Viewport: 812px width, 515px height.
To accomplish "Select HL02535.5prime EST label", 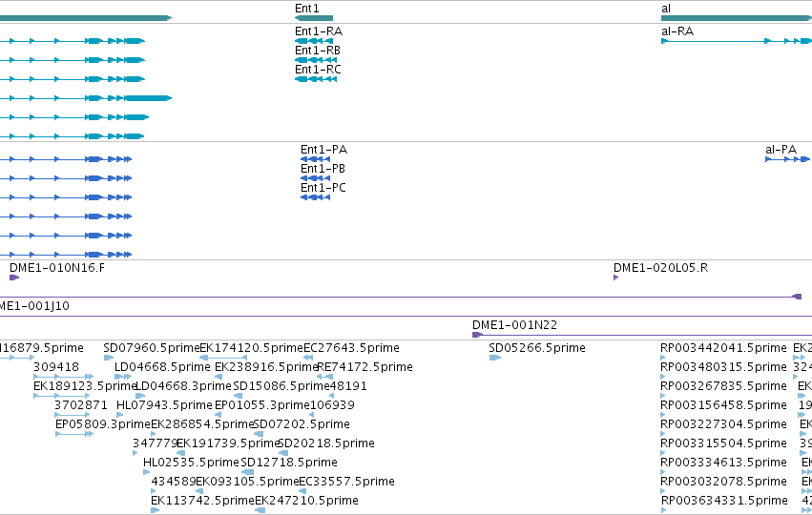I will (x=191, y=463).
